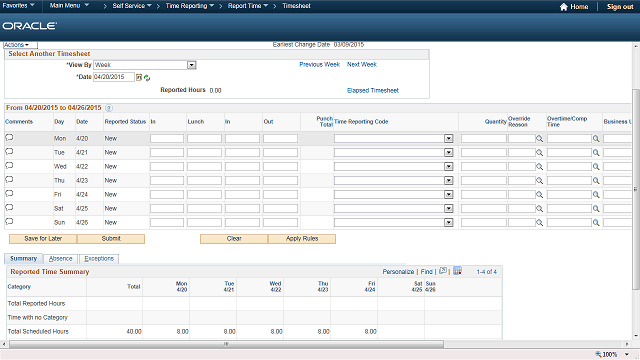Open Override Reason lookup for Sat row
The image size is (640, 360).
540,209
